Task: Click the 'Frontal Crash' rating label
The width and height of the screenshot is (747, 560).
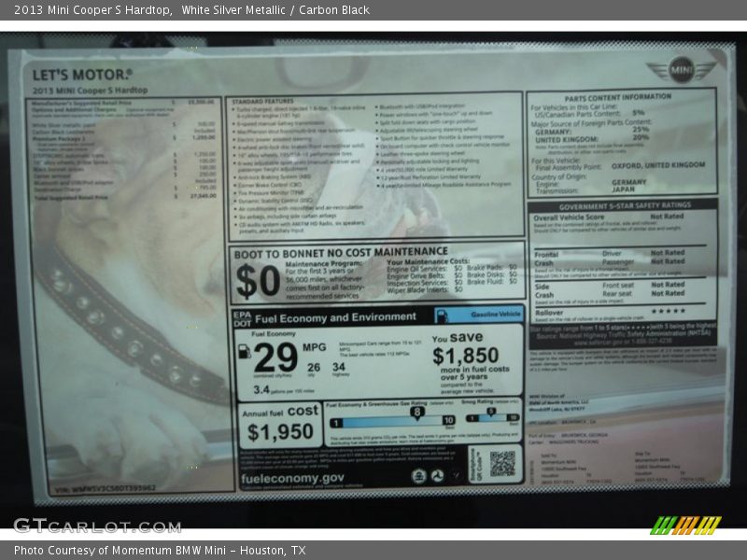Action: click(545, 259)
